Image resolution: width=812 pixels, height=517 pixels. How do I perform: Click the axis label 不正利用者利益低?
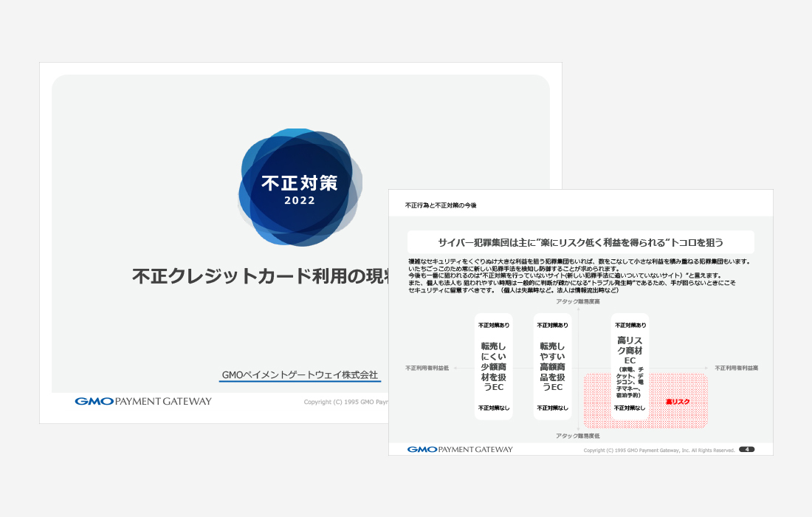[x=427, y=368]
